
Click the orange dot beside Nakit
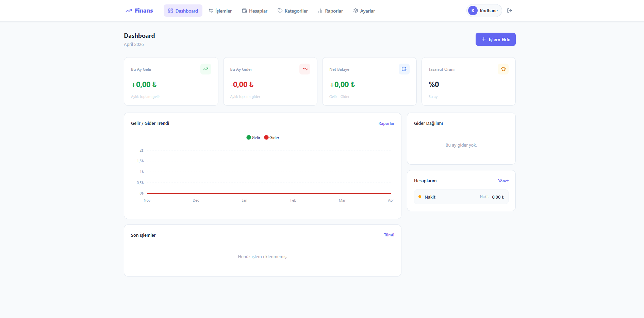pos(420,197)
